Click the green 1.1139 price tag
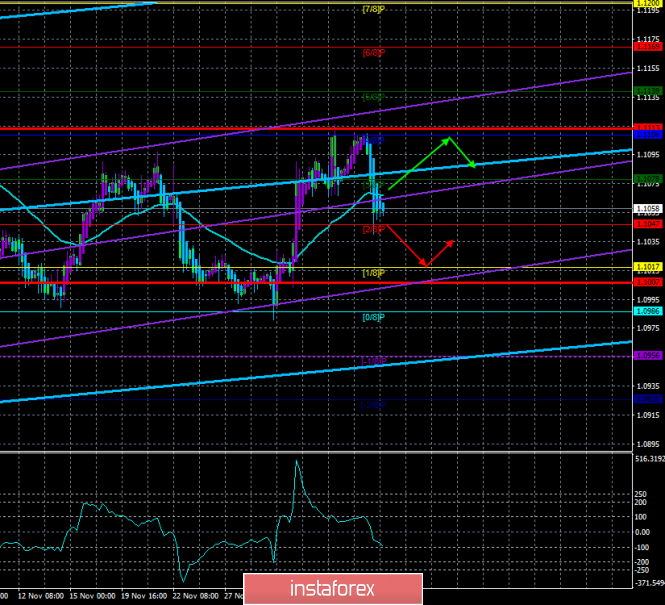Screen dimensions: 665x605 click(646, 91)
